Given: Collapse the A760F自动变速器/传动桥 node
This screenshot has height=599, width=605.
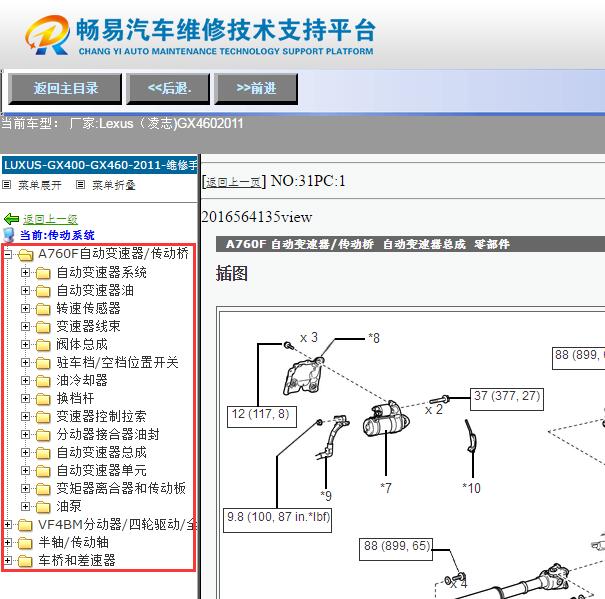Looking at the screenshot, I should click(x=8, y=254).
